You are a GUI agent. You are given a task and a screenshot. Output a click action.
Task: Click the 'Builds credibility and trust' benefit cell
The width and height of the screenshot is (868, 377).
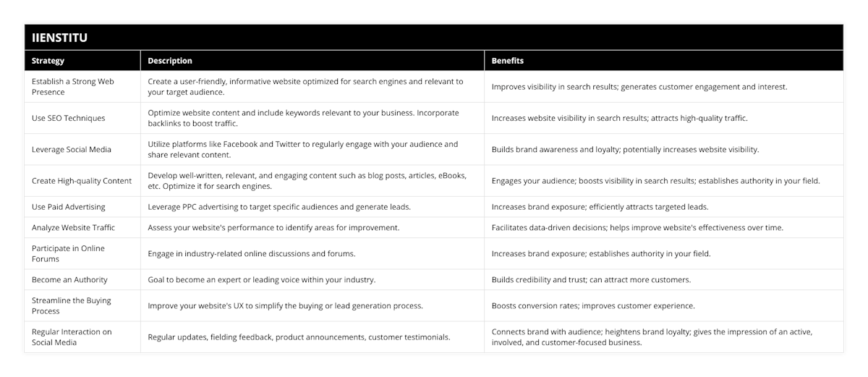coord(591,279)
